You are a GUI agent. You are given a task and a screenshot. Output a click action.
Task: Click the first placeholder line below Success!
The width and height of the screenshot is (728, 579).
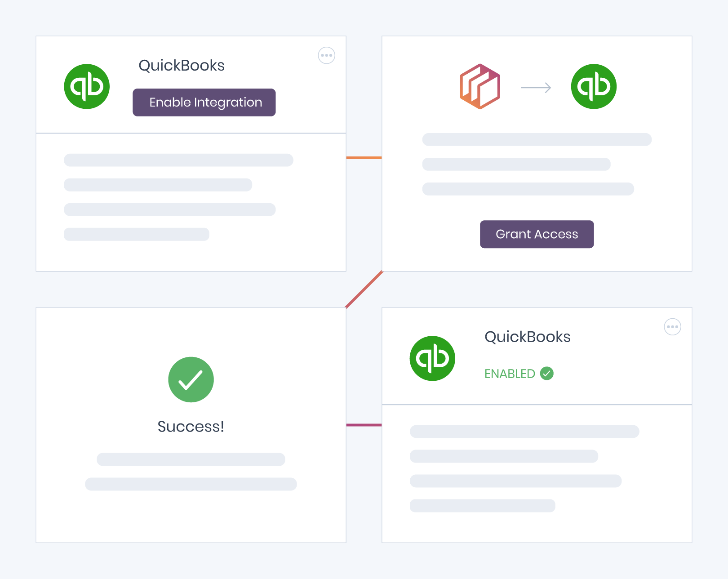[x=191, y=459]
